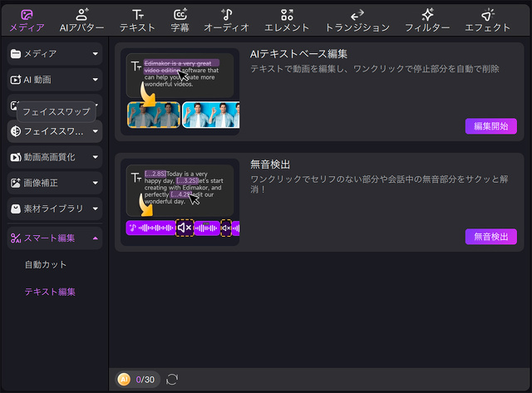Expand the 画像補正 dropdown arrow
Viewport: 532px width, 393px height.
[96, 183]
